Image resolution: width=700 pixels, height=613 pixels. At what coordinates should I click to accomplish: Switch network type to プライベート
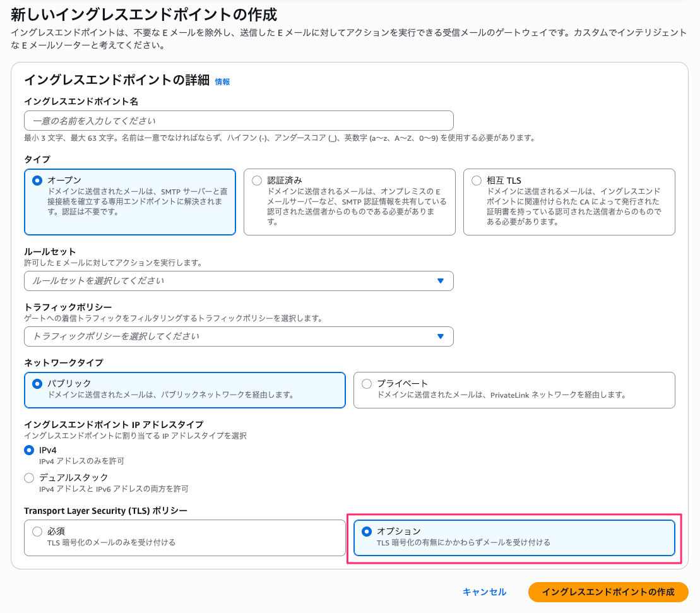367,383
